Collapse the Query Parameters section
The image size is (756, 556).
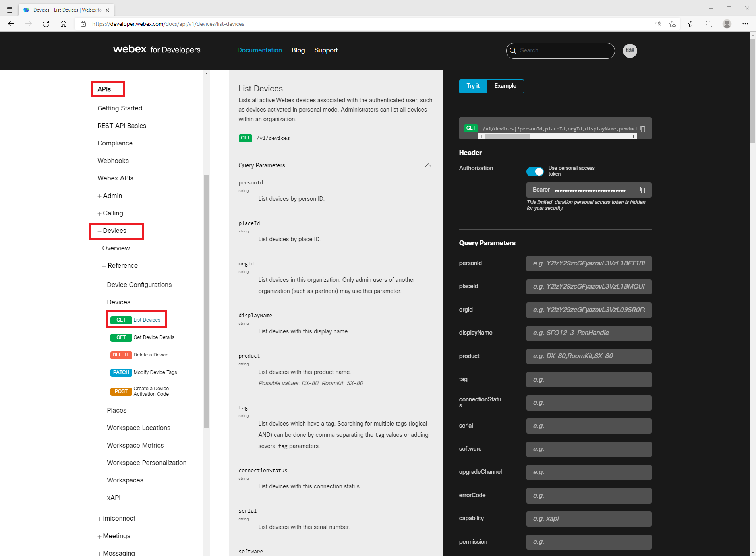point(428,165)
